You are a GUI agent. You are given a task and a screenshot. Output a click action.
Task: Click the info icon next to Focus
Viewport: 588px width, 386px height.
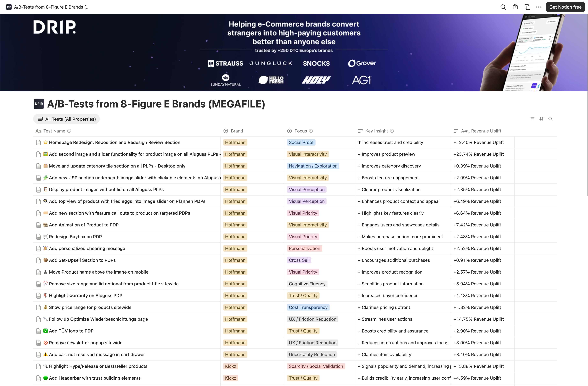click(x=311, y=131)
